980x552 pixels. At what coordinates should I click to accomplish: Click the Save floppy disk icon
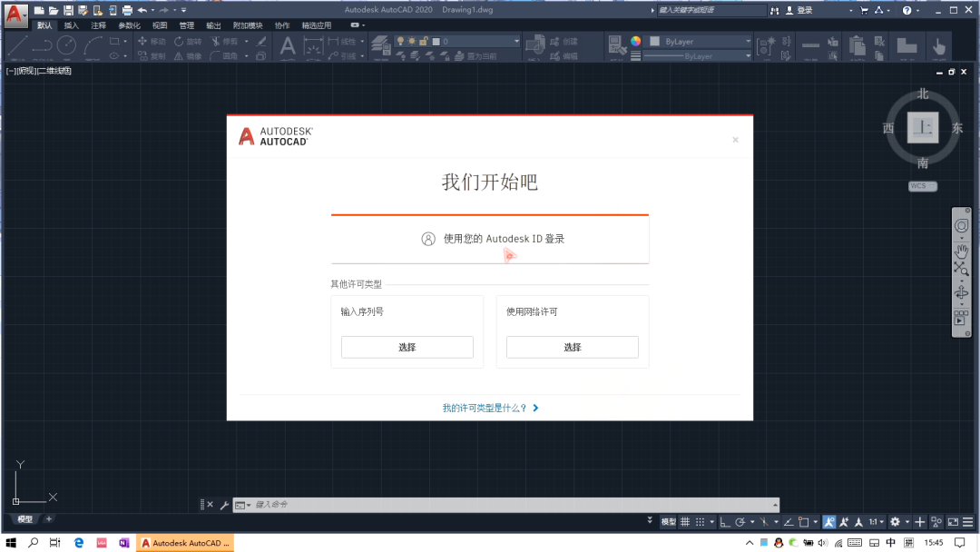point(68,10)
